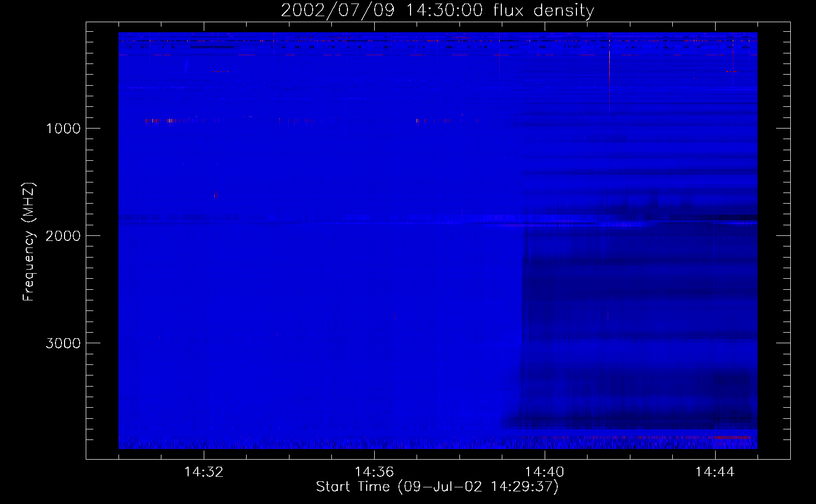Select the 'Frequency (MHZ)' axis label
816x504 pixels.
(x=29, y=242)
